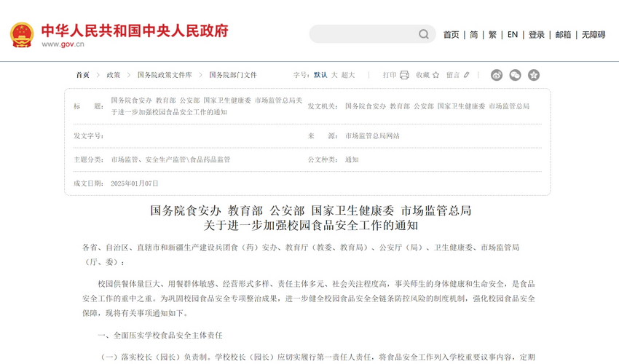
Task: Open 首页 in top navigation
Action: click(x=452, y=35)
